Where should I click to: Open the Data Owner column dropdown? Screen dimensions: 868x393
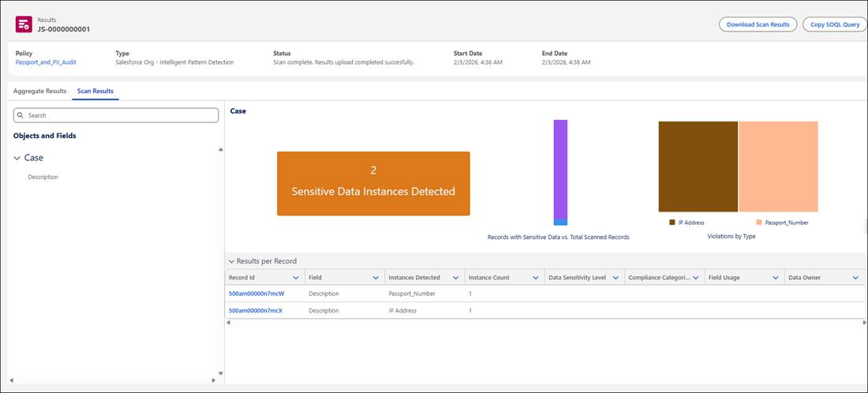pos(855,278)
